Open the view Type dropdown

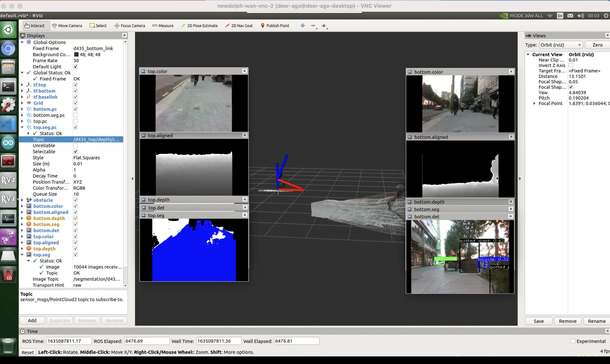tap(561, 45)
